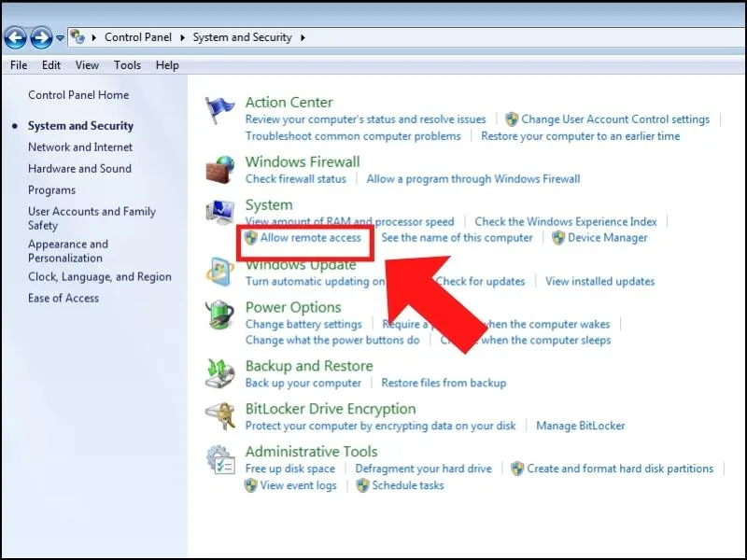Click the Power Options battery icon
This screenshot has width=747, height=560.
[x=220, y=316]
